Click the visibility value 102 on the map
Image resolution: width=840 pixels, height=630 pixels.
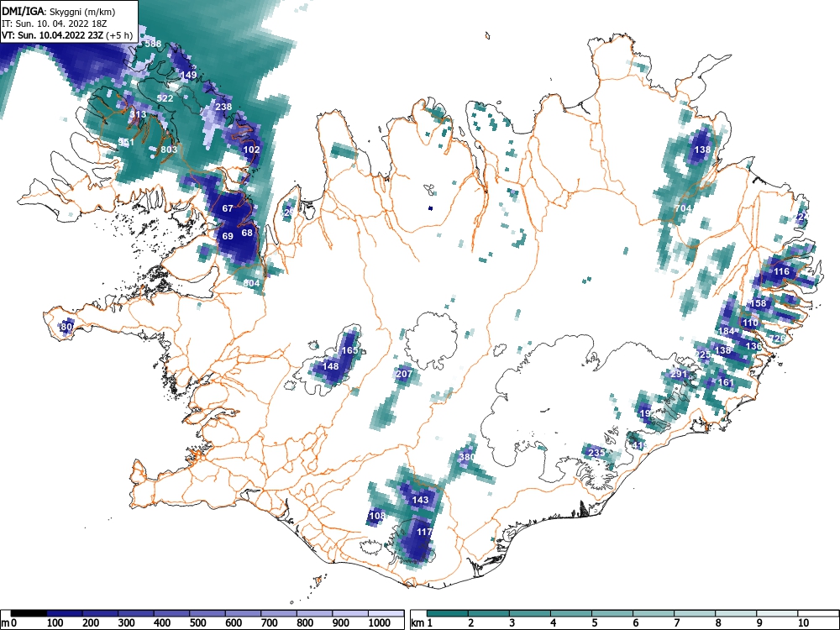pos(251,150)
